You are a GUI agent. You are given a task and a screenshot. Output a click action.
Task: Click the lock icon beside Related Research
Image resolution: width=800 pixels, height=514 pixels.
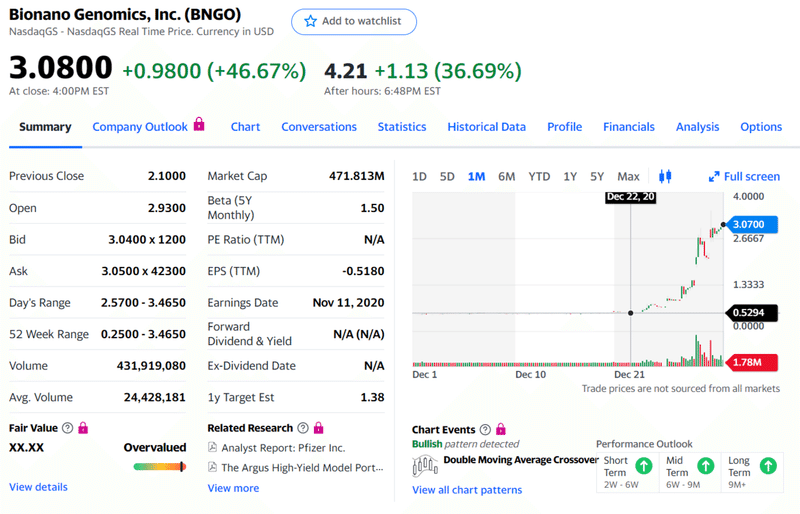[318, 428]
